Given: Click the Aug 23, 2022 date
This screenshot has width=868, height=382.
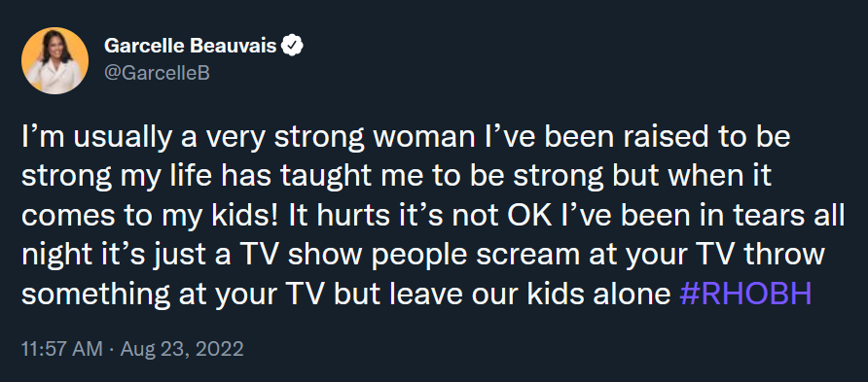Looking at the screenshot, I should (x=182, y=349).
